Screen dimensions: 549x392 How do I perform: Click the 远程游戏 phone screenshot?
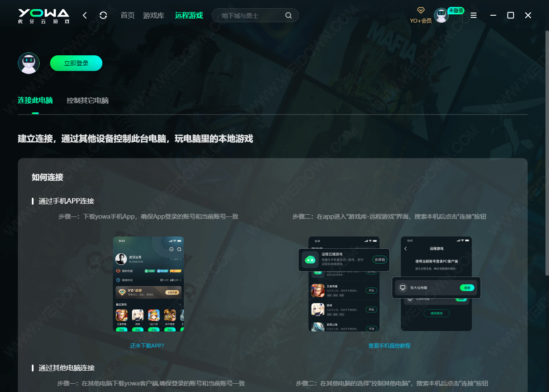[436, 284]
